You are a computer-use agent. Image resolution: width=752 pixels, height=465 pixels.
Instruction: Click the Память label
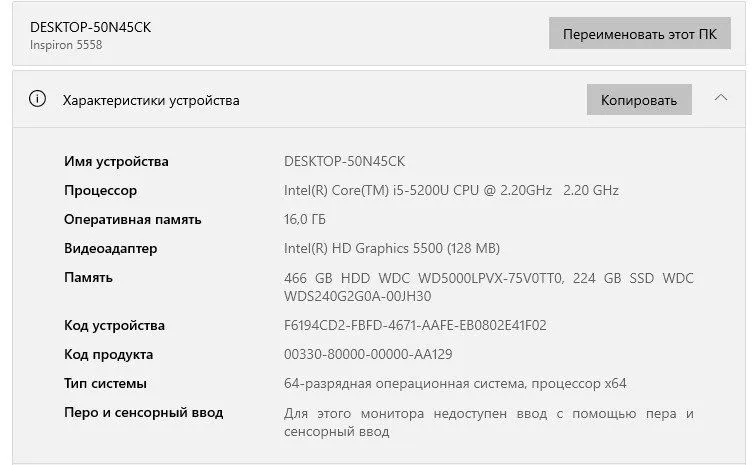[x=88, y=278]
